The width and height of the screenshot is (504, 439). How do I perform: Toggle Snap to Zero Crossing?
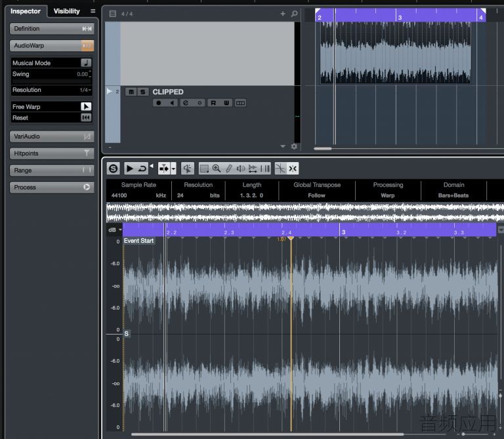(x=280, y=169)
